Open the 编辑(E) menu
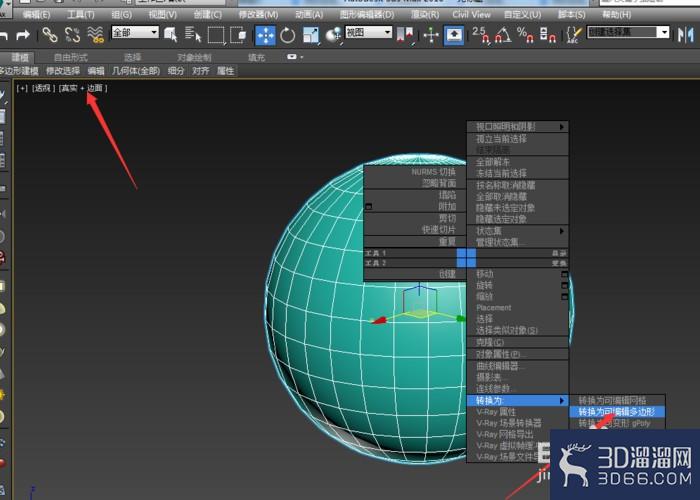The width and height of the screenshot is (700, 500). (37, 15)
